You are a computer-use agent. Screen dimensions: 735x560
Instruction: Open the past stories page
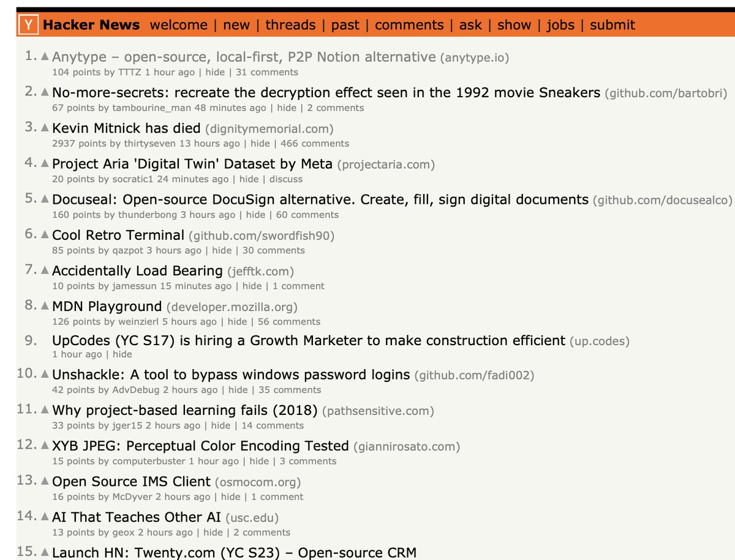[345, 25]
